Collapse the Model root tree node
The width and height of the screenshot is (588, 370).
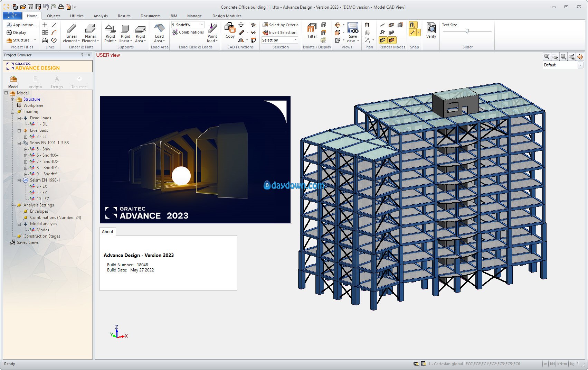(6, 93)
